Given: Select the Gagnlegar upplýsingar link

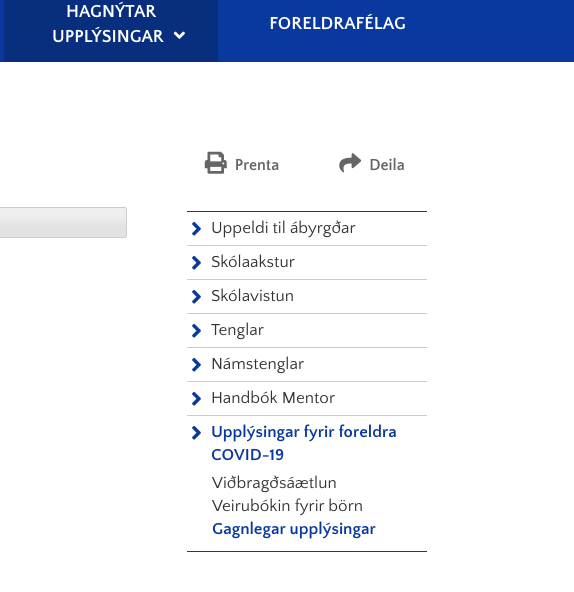Looking at the screenshot, I should (x=294, y=529).
